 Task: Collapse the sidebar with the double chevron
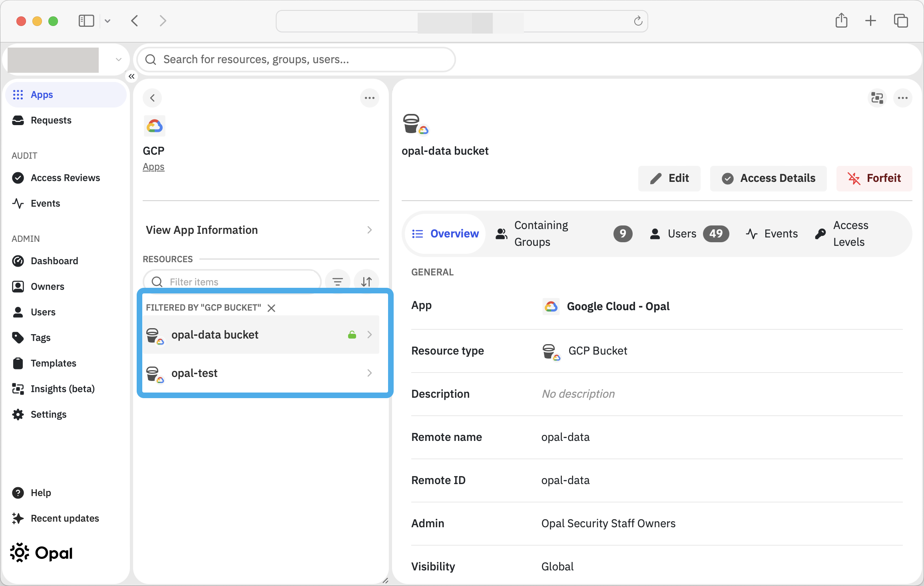[x=131, y=76]
